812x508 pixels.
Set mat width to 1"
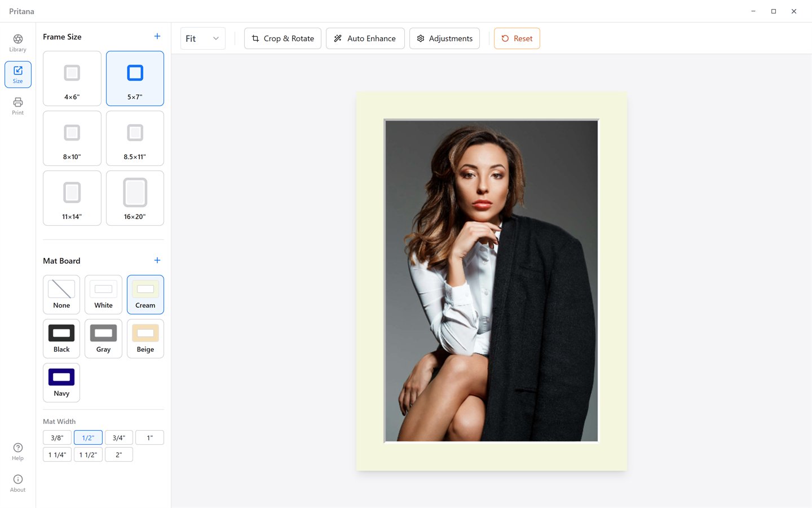(150, 437)
